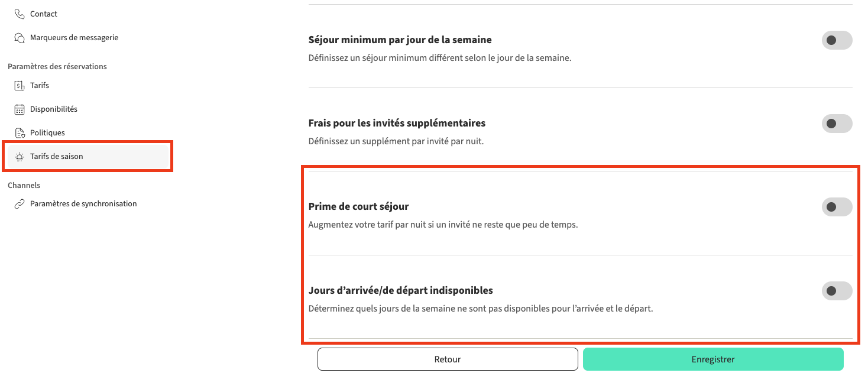Click the phone icon next to Contact
The width and height of the screenshot is (868, 376).
[x=20, y=14]
